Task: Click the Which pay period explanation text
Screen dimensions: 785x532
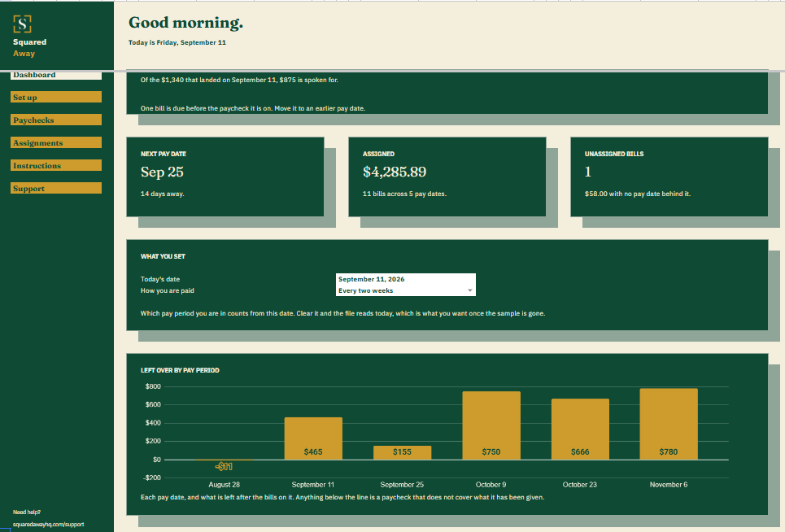Action: 343,313
